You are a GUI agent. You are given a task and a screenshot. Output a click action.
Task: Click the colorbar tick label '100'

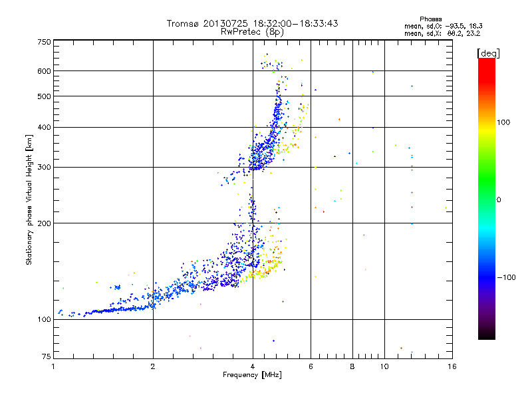[503, 122]
